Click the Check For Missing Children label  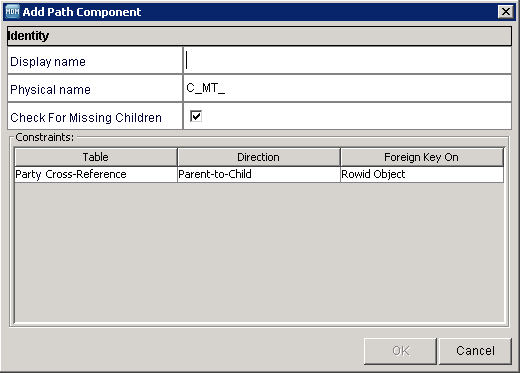[x=86, y=118]
